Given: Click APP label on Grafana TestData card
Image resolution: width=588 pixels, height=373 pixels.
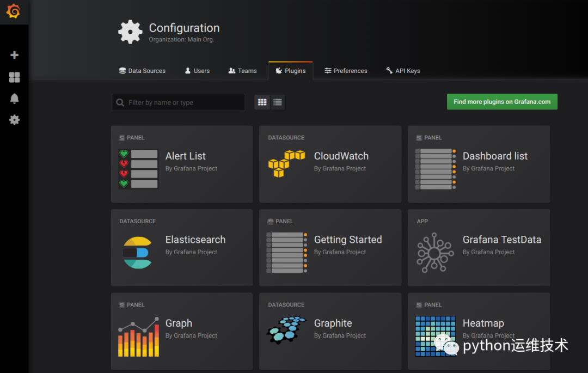Looking at the screenshot, I should point(422,222).
